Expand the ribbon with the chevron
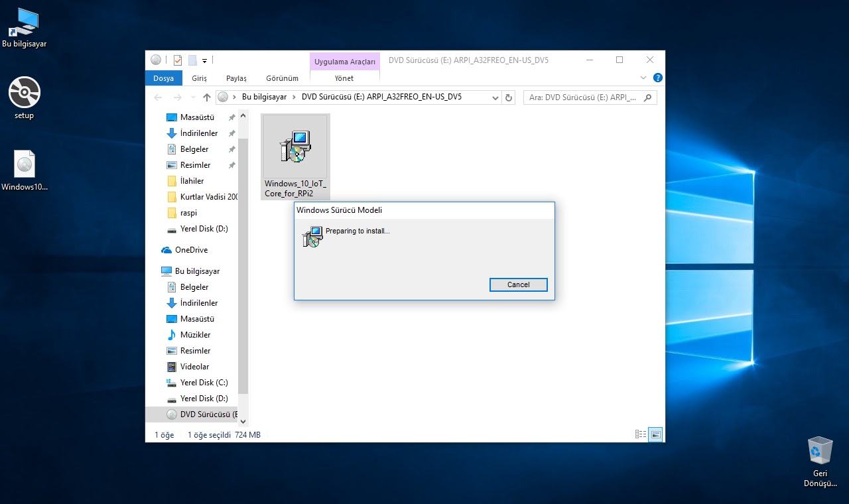The image size is (849, 504). click(643, 78)
